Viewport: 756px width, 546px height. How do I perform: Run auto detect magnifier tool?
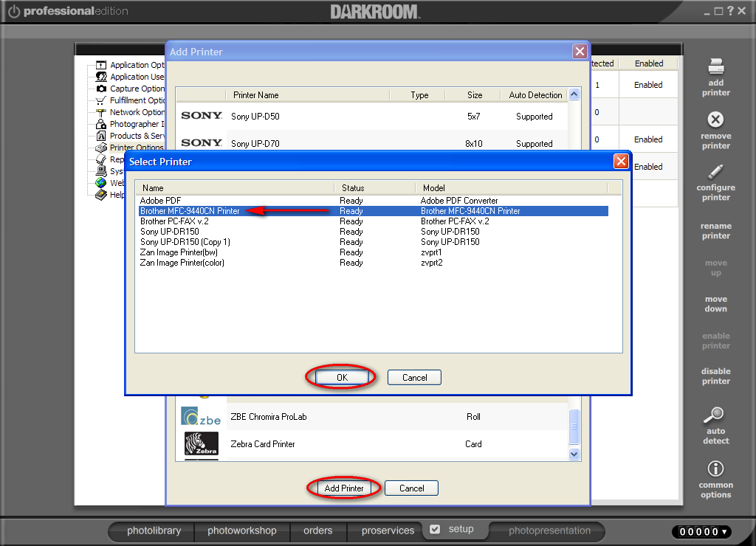click(714, 415)
